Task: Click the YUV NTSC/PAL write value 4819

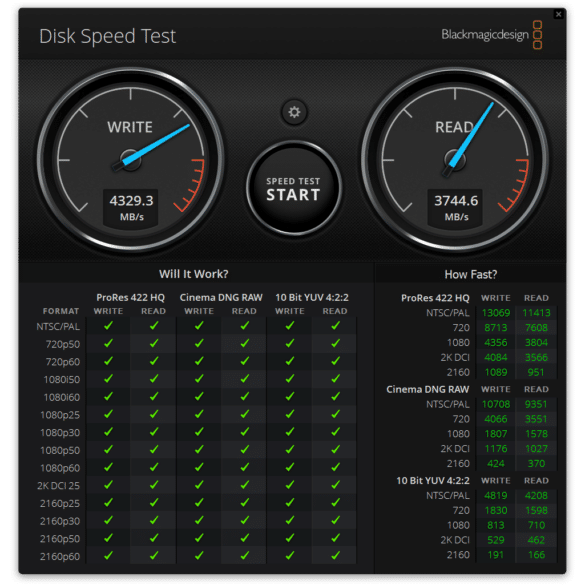Action: [495, 495]
